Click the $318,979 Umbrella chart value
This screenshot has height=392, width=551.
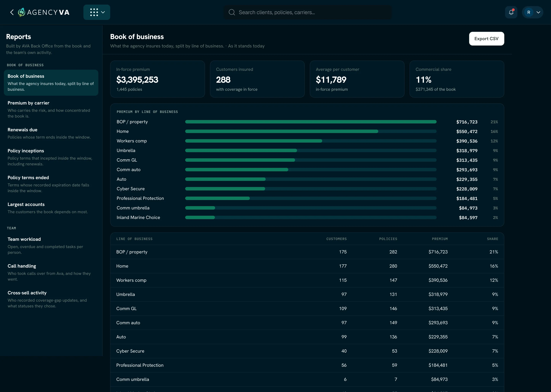click(x=467, y=151)
